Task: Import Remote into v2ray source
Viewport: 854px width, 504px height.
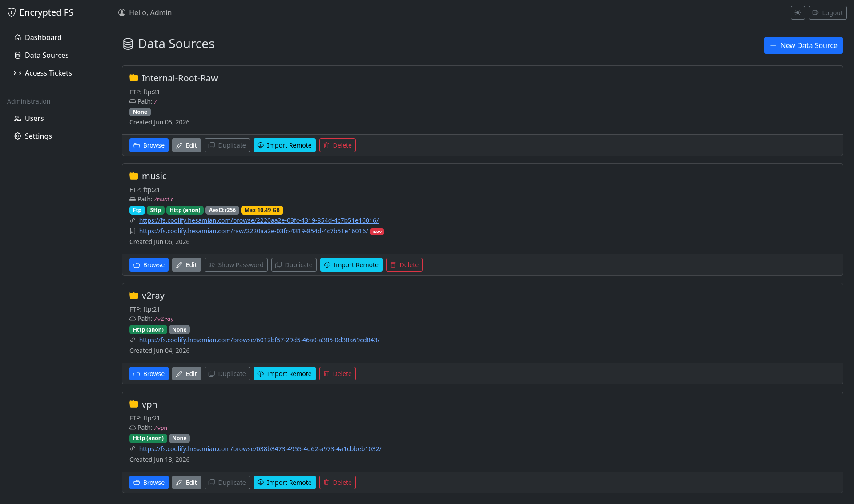Action: [x=285, y=374]
